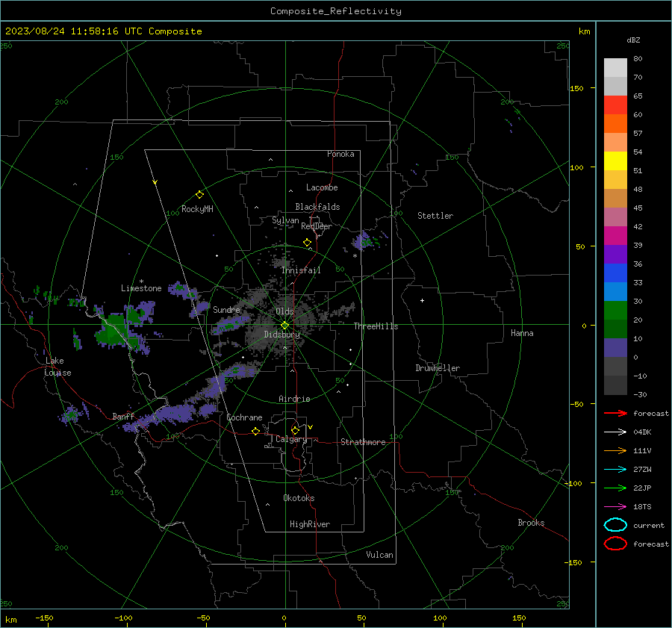The height and width of the screenshot is (628, 672).
Task: Click the Lacombe town label
Action: click(x=322, y=187)
